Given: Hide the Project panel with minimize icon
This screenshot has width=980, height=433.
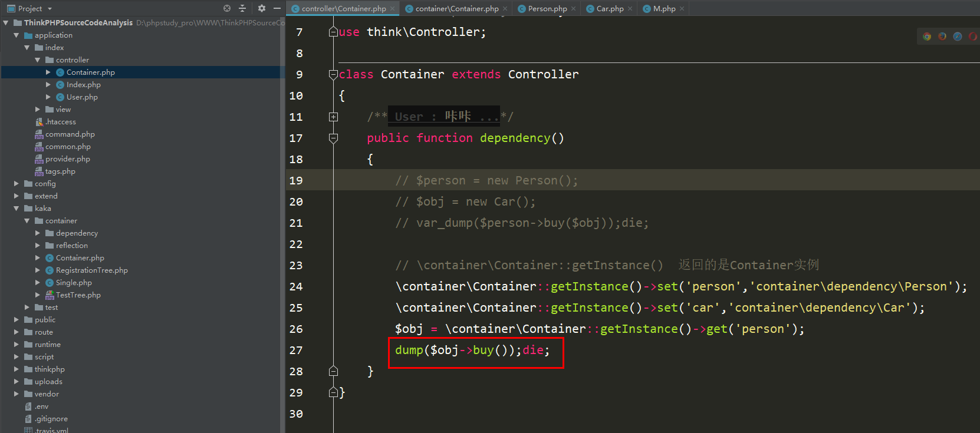Looking at the screenshot, I should click(x=277, y=8).
